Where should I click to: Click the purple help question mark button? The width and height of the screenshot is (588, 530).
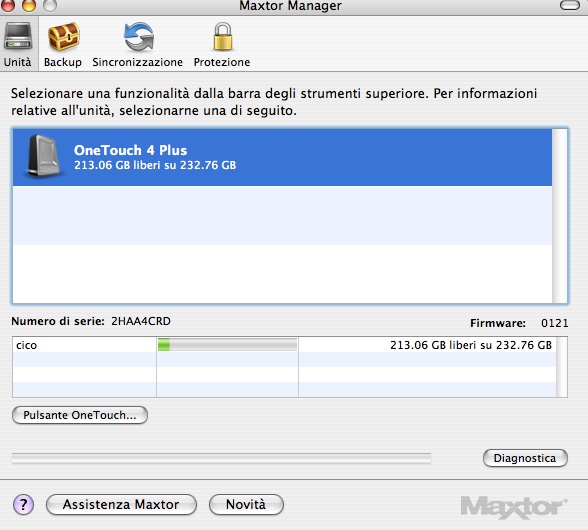point(23,504)
